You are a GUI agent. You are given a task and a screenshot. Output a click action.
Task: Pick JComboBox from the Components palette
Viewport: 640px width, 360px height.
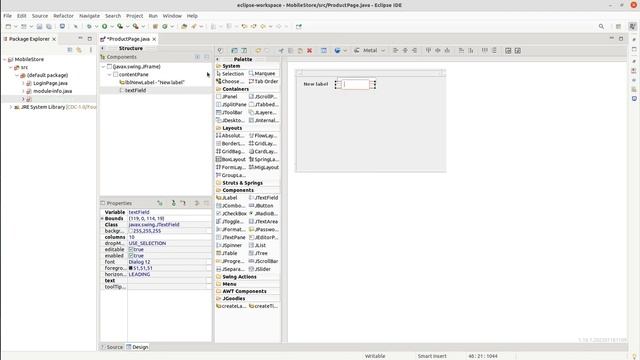(x=231, y=206)
